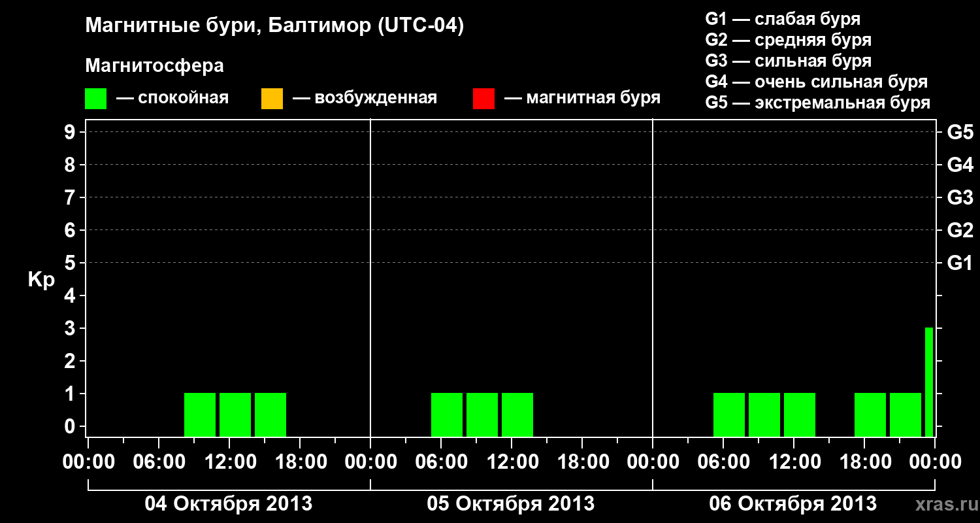
Task: Click the green bar at 12:00 on 05 Октября
Action: tap(517, 414)
